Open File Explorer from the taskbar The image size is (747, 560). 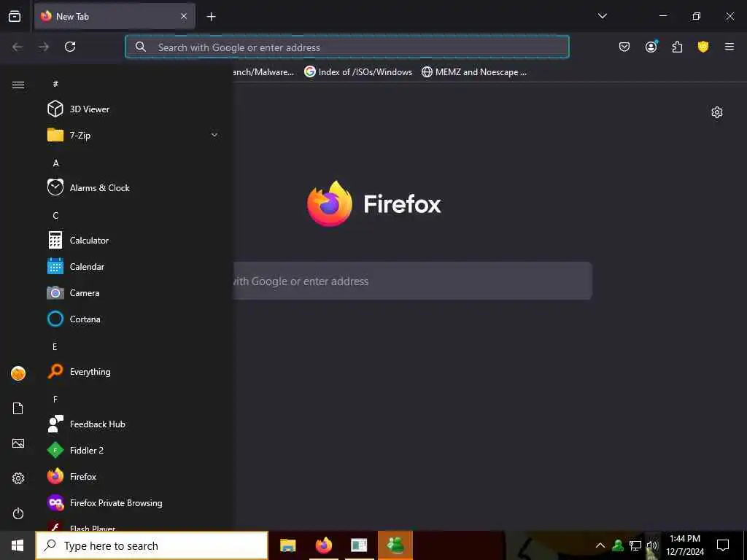pyautogui.click(x=287, y=545)
